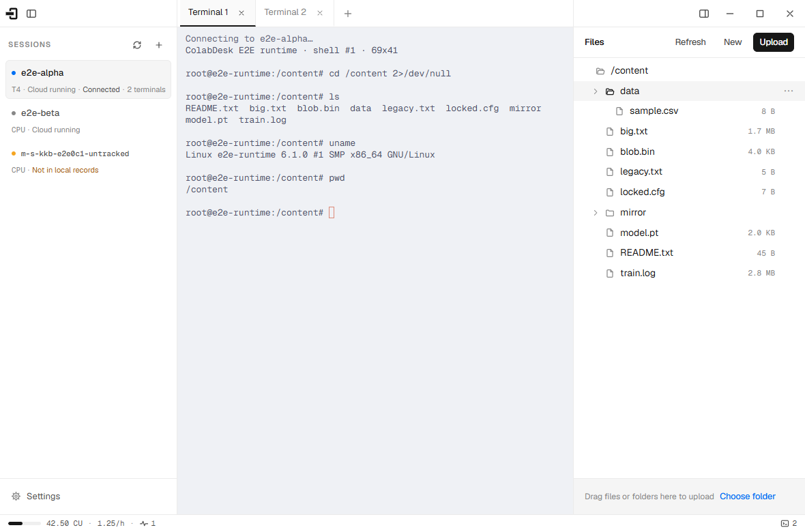Minimize the application window
Image resolution: width=805 pixels, height=532 pixels.
(x=729, y=14)
